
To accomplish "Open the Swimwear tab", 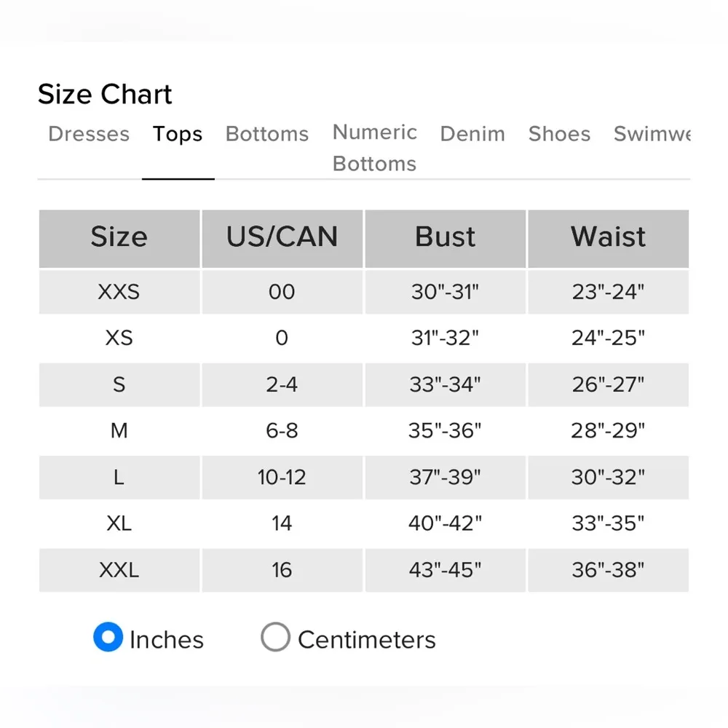I will (x=652, y=135).
